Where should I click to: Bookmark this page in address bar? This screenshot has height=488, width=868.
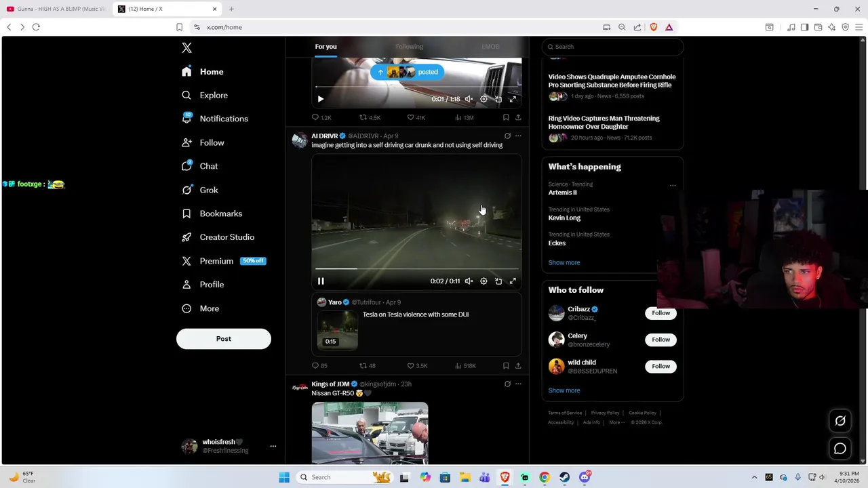tap(179, 27)
